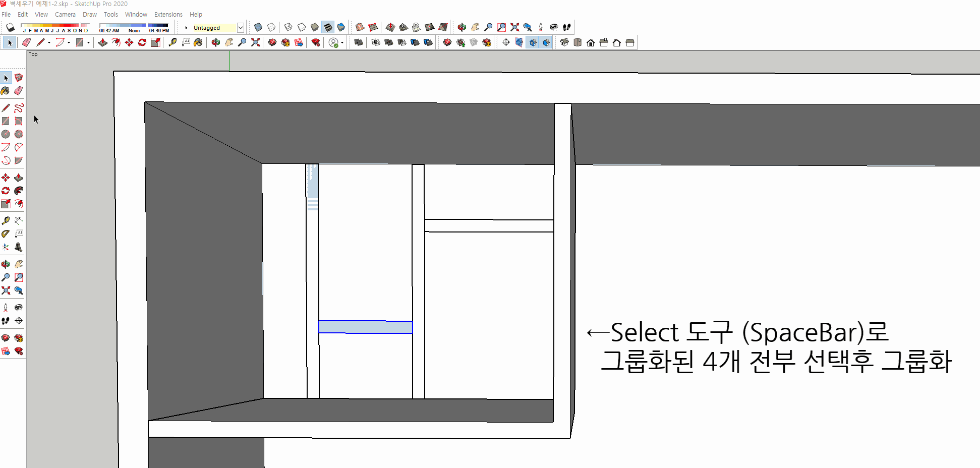Screen dimensions: 980x468
Task: Disable the Shaded With Textures style
Action: 328,27
